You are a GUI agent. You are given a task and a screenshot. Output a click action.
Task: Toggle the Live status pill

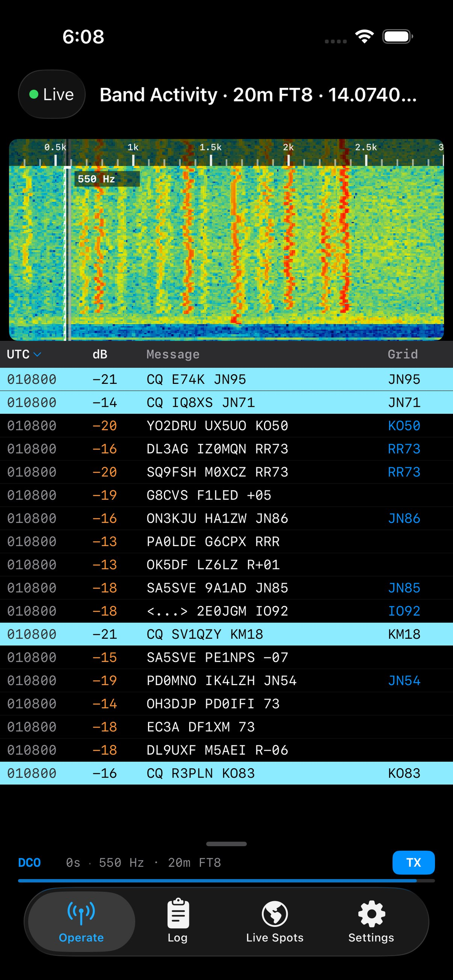[52, 94]
